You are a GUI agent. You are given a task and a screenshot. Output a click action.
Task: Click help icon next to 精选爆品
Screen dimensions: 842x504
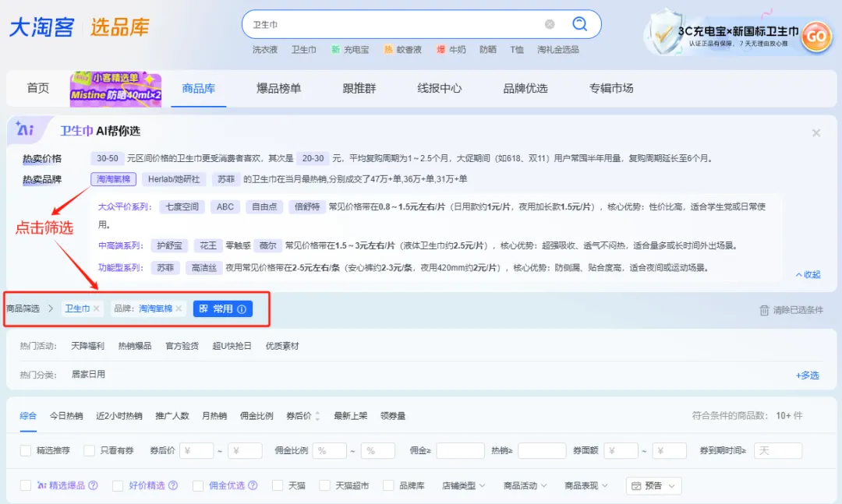(93, 485)
